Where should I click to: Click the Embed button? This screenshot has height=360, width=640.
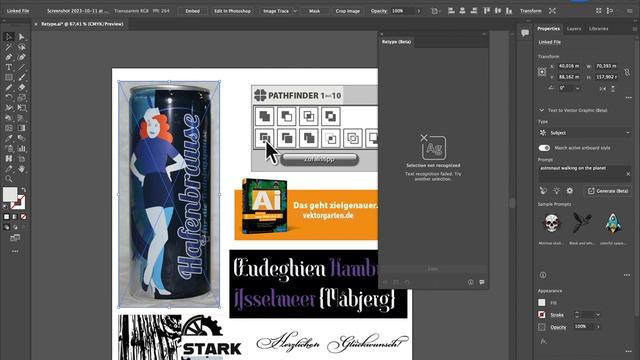[193, 11]
